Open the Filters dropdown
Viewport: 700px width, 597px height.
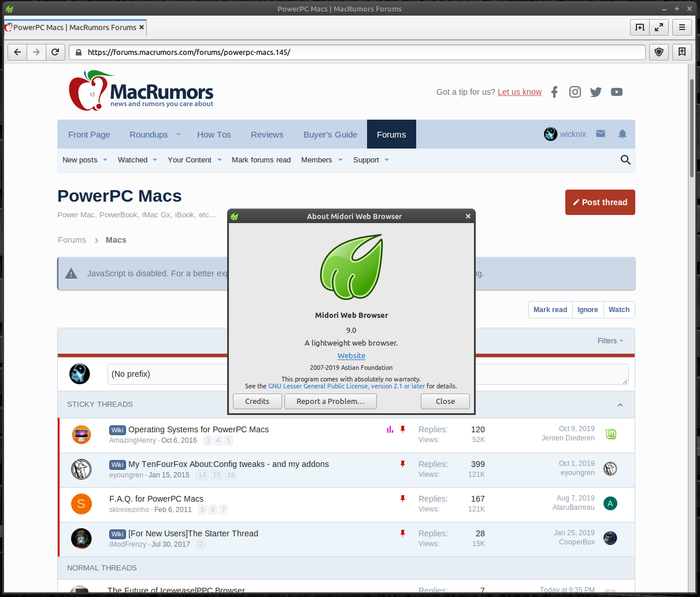coord(610,341)
